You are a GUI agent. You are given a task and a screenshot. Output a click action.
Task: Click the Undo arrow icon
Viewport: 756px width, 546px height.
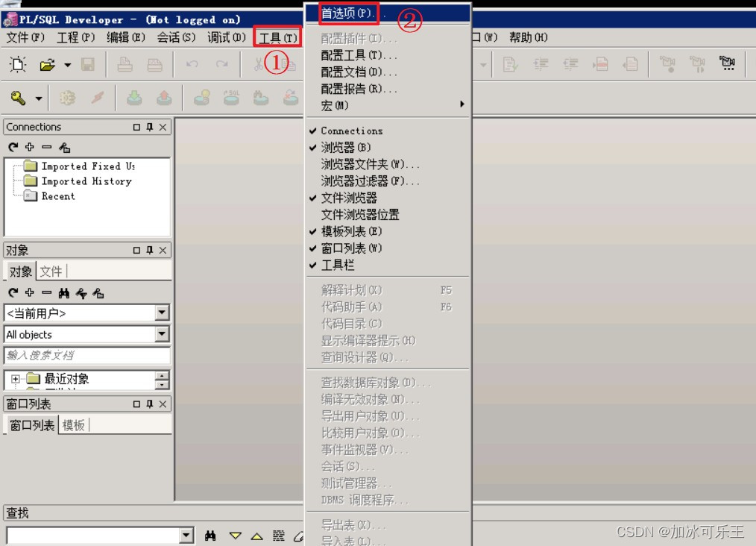pyautogui.click(x=192, y=64)
